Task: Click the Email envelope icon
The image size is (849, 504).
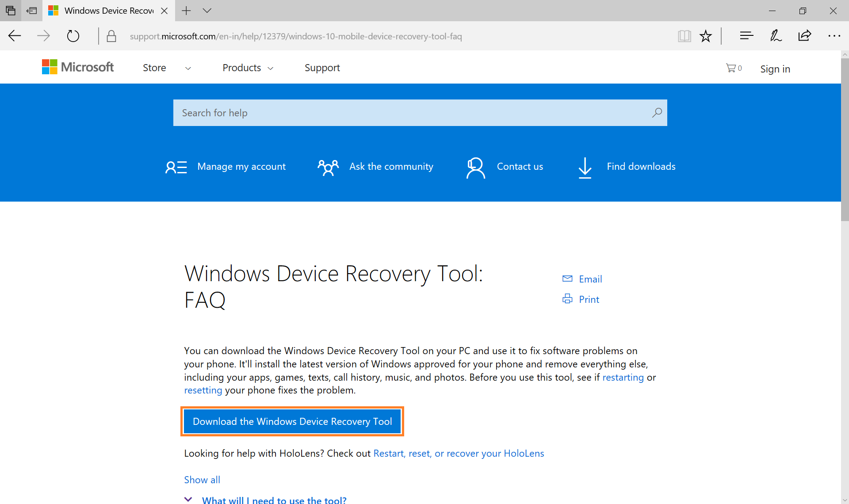Action: pos(567,279)
